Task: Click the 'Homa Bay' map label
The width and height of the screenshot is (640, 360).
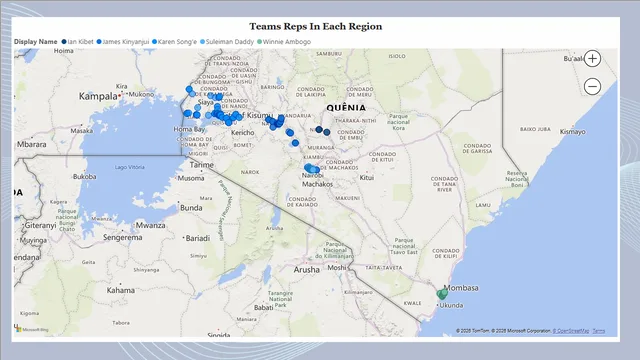Action: tap(189, 129)
